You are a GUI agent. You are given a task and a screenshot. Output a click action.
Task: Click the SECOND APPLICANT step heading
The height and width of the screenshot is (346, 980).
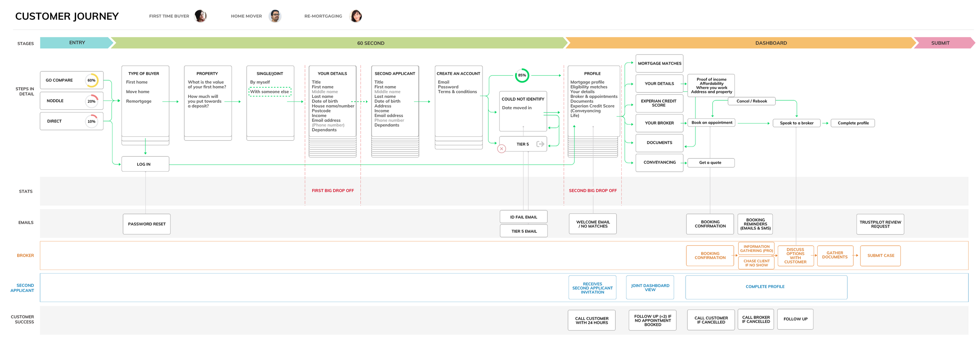(395, 74)
